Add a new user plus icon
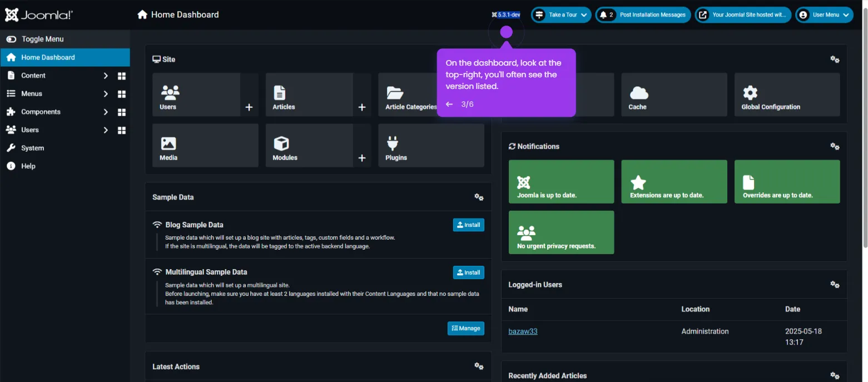 (x=249, y=107)
